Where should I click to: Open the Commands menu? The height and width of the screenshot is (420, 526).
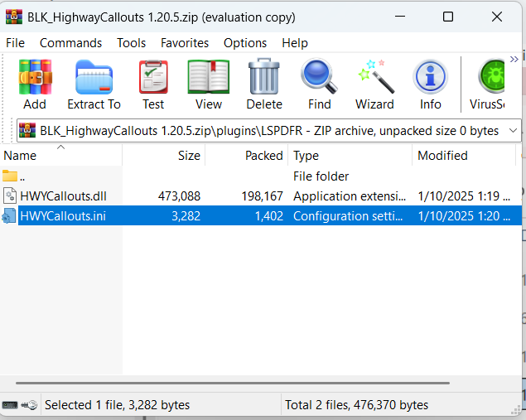pyautogui.click(x=70, y=43)
